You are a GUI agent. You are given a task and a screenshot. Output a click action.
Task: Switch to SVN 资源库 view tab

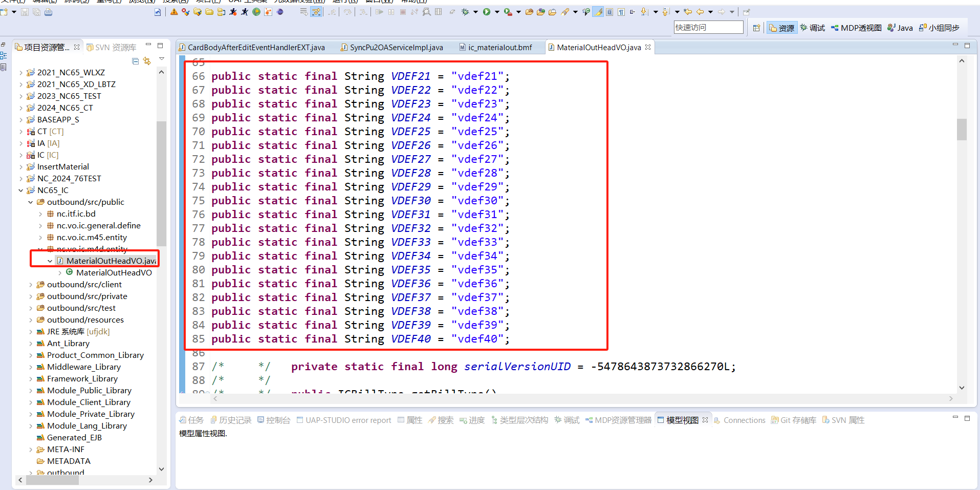(x=111, y=48)
